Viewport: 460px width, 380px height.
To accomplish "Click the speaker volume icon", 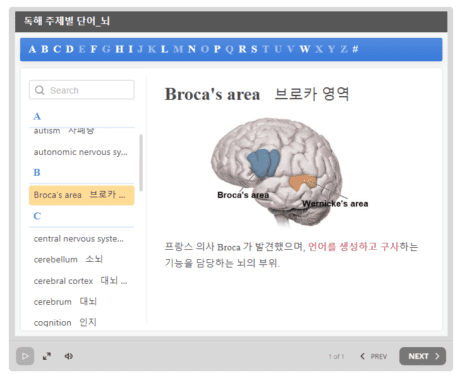I will pos(69,356).
